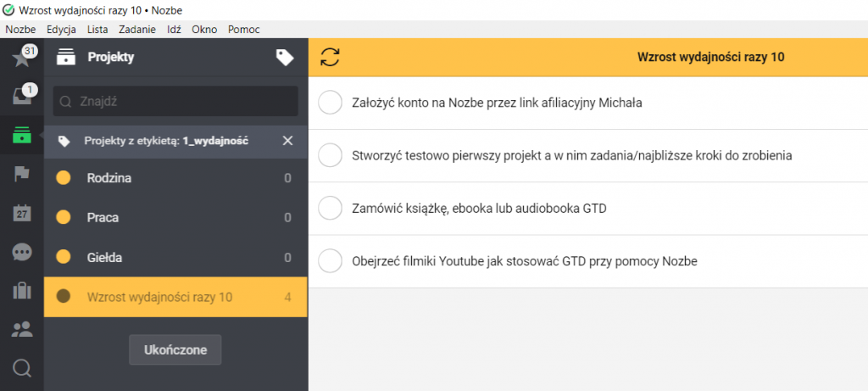Open the Calendar icon in sidebar

pyautogui.click(x=21, y=213)
